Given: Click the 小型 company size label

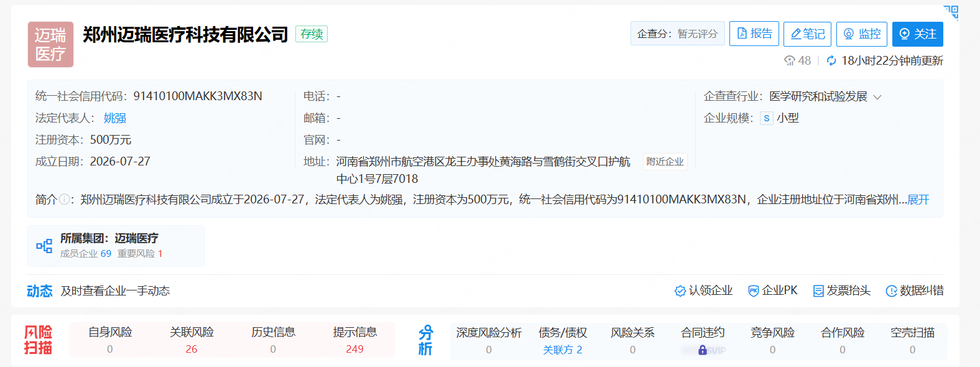Looking at the screenshot, I should 787,118.
